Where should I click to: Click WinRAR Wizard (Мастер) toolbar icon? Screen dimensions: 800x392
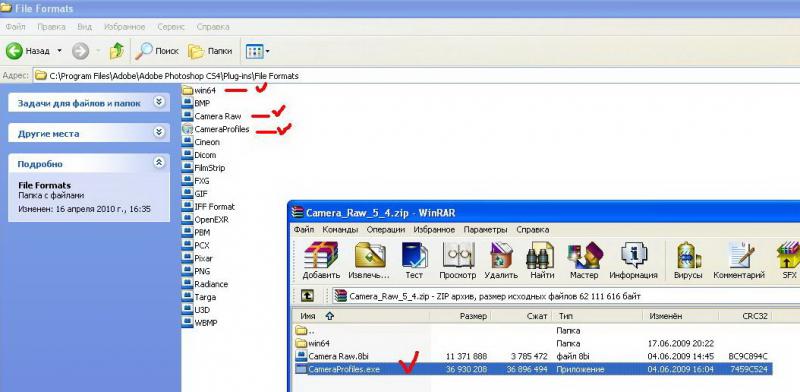pos(584,260)
